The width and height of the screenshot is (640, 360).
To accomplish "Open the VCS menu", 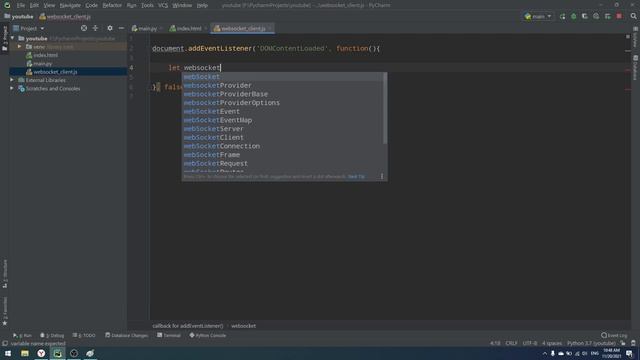I will coord(163,5).
